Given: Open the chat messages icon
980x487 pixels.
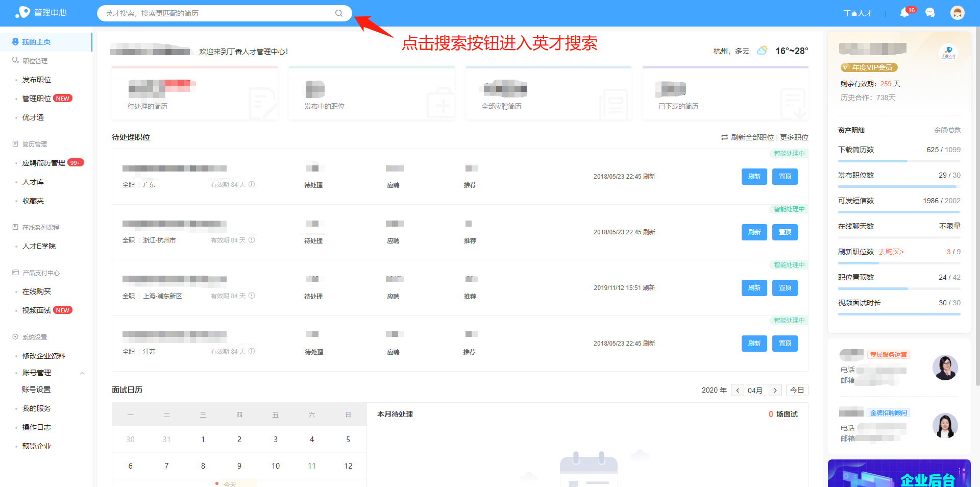Looking at the screenshot, I should tap(930, 13).
